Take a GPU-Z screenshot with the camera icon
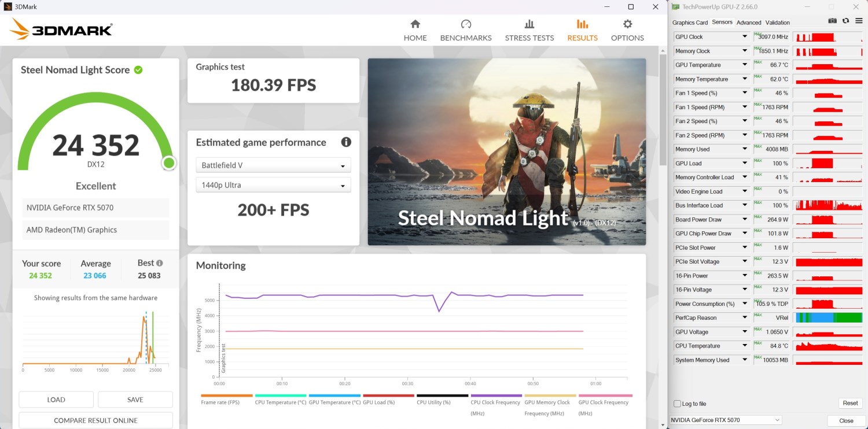The width and height of the screenshot is (868, 429). click(x=832, y=21)
